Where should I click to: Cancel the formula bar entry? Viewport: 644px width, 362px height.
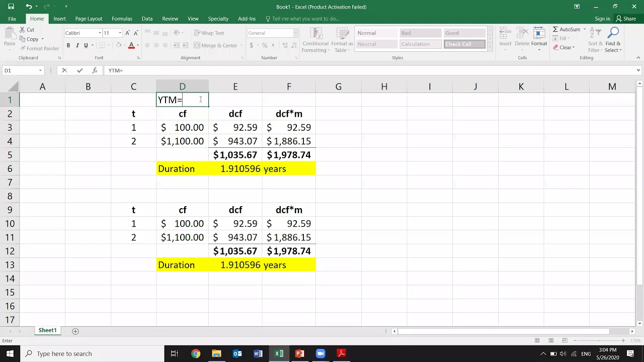(x=64, y=70)
